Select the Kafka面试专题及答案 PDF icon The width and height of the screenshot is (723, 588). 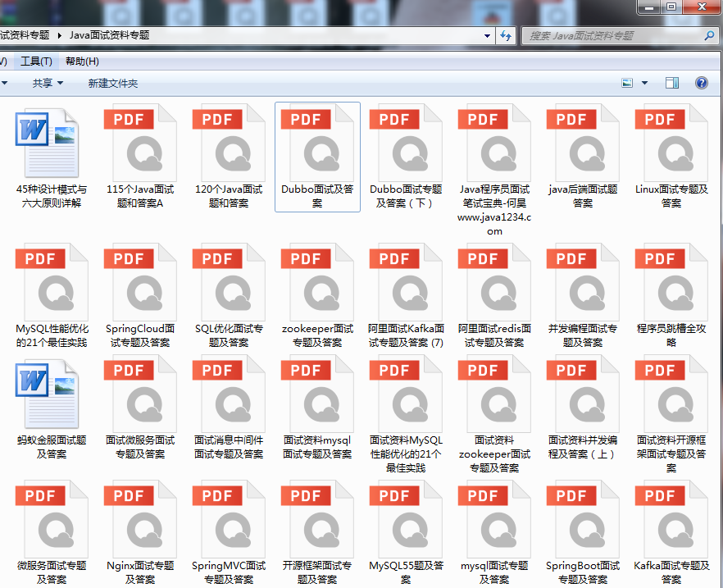(x=671, y=520)
